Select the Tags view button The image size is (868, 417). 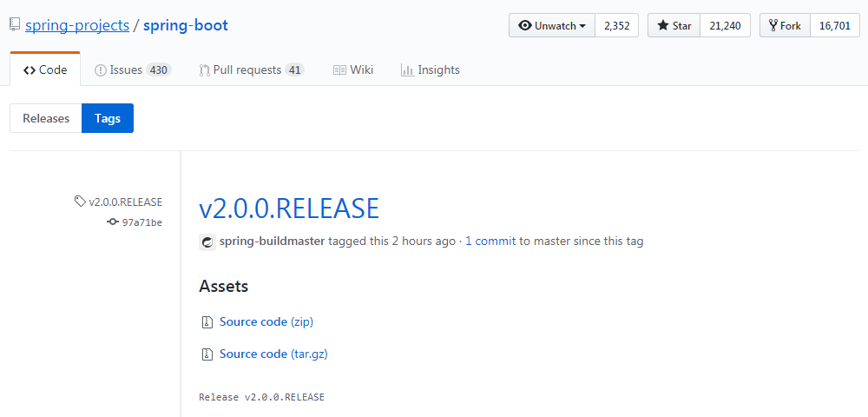coord(108,118)
